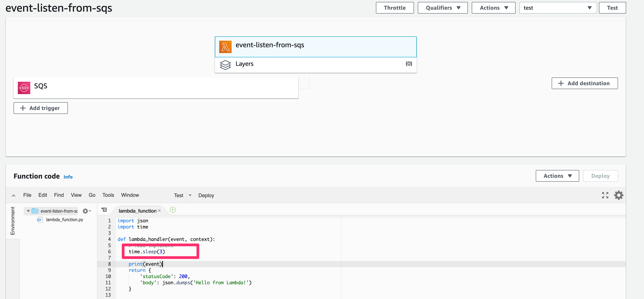This screenshot has height=299, width=644.
Task: Click the (0) layers count
Action: 409,64
